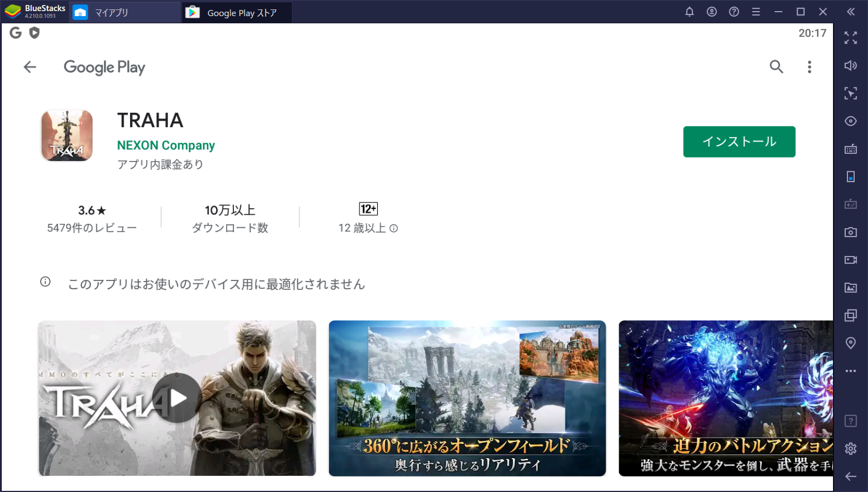
Task: Click the Google G status icon
Action: [x=16, y=33]
